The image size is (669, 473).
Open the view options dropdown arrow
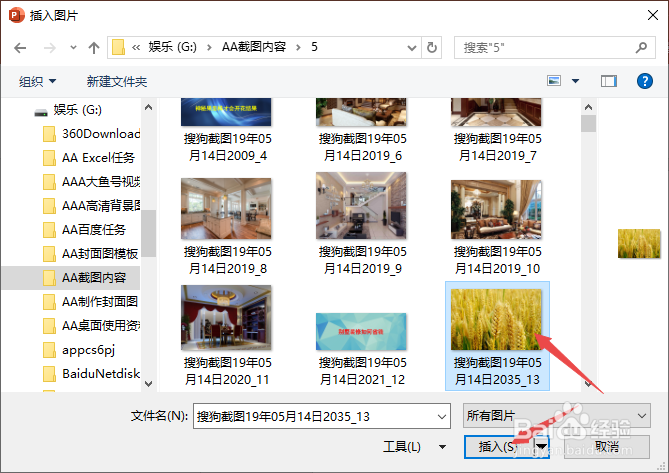coord(576,81)
